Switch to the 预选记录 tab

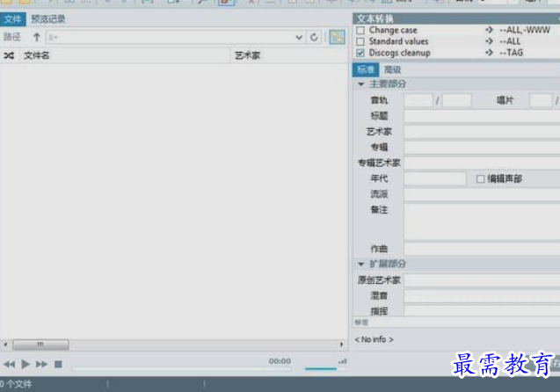[x=48, y=19]
